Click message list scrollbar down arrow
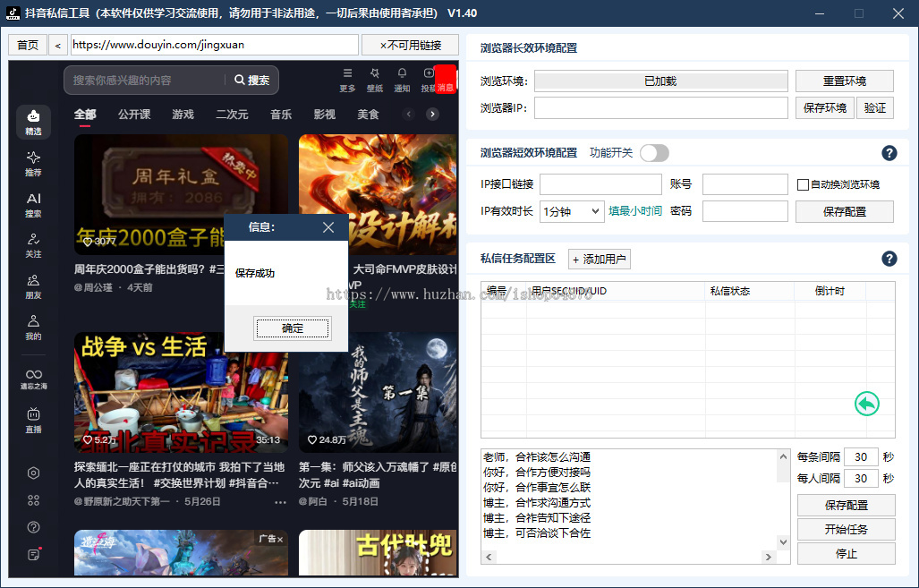The width and height of the screenshot is (919, 588). 783,542
